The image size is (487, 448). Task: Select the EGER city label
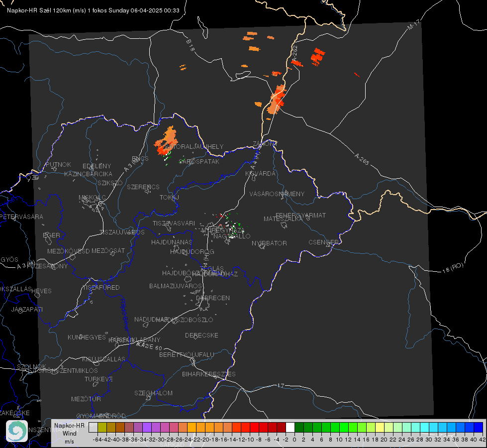tap(52, 235)
